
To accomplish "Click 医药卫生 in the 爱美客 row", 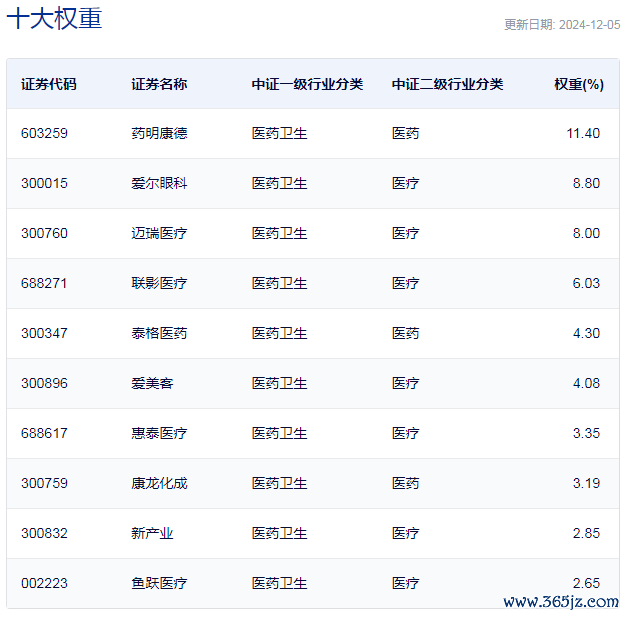I will (x=279, y=383).
